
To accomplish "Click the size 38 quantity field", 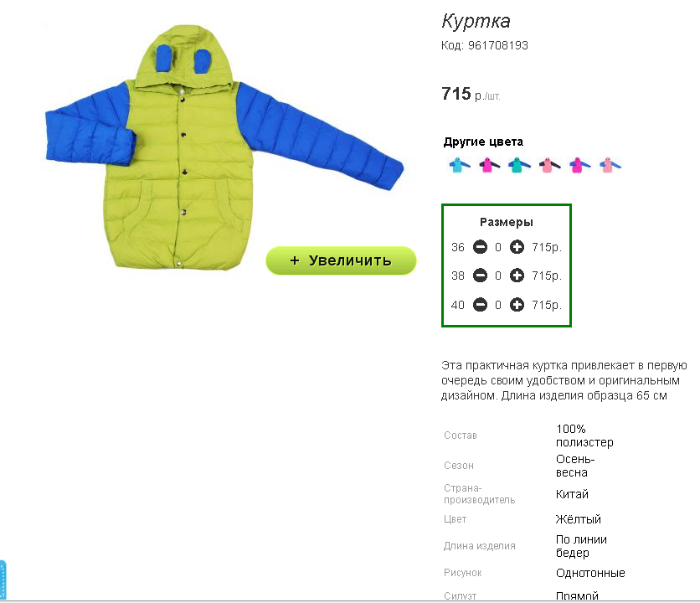I will [498, 276].
